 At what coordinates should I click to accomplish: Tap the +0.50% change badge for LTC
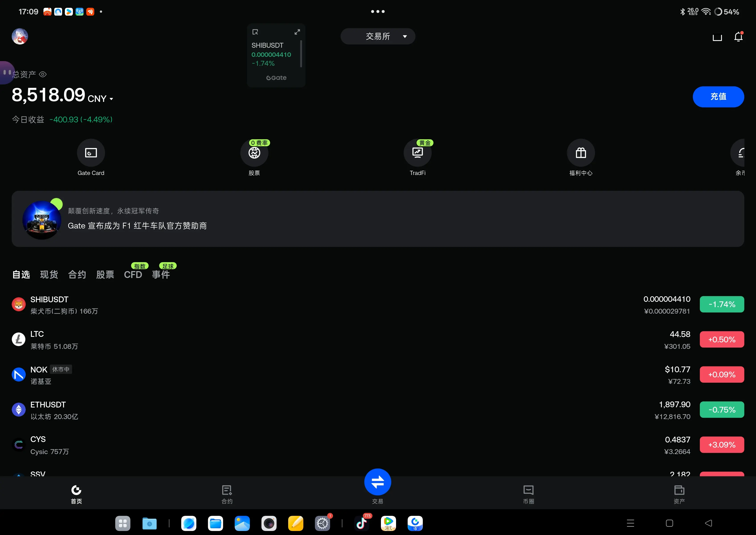click(x=722, y=339)
